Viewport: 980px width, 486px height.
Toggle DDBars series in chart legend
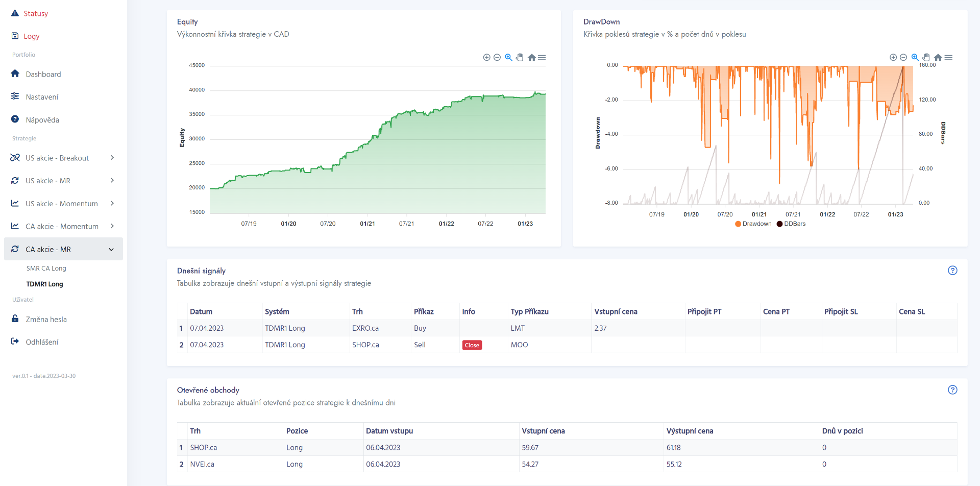tap(791, 224)
